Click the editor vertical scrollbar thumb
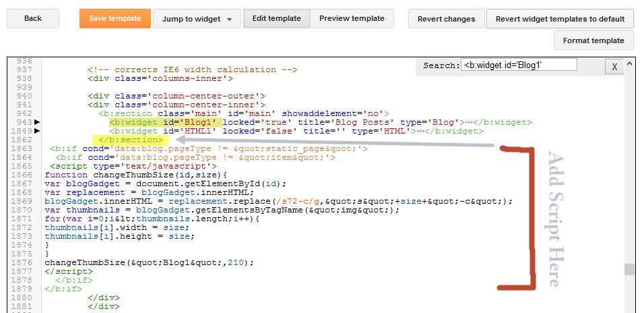 point(629,269)
